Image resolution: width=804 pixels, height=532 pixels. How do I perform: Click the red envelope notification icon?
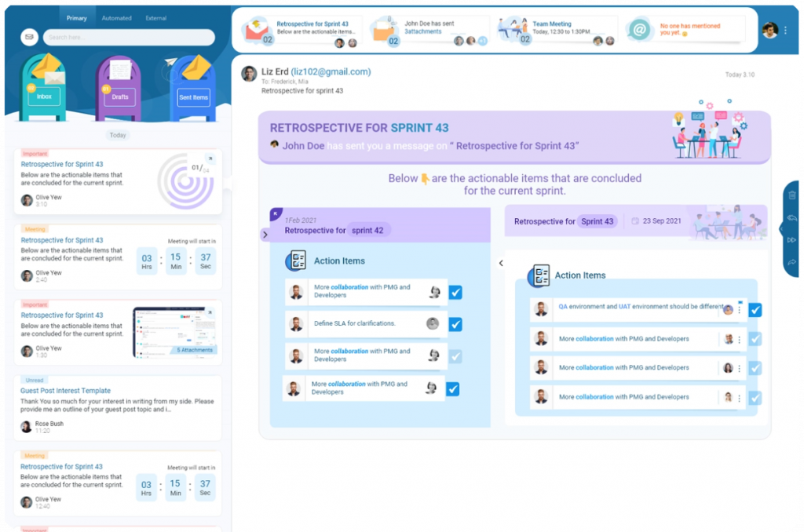(257, 30)
